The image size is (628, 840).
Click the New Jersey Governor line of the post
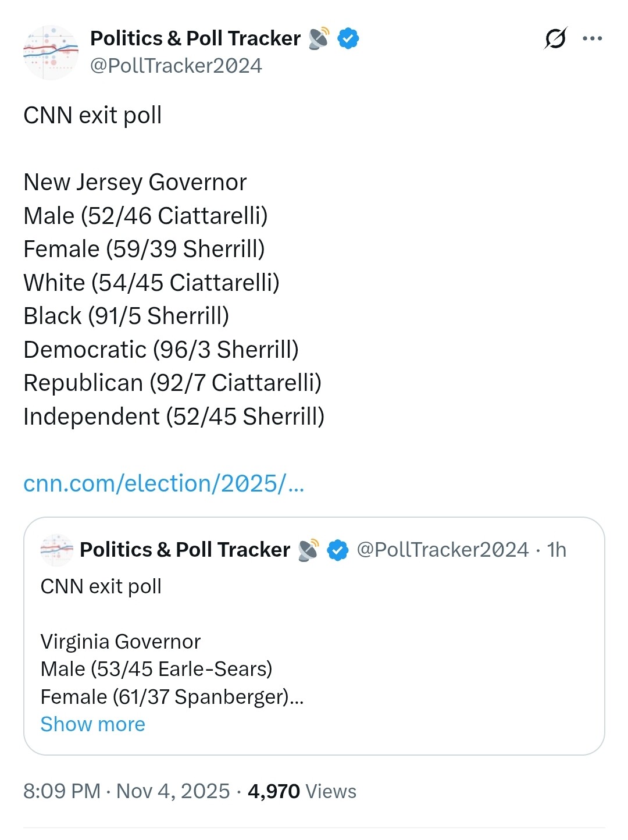click(x=135, y=183)
